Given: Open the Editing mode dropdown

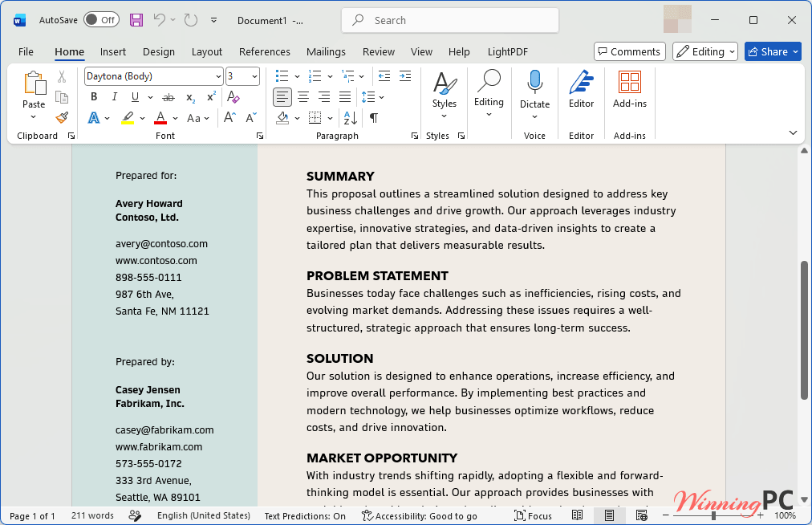Looking at the screenshot, I should coord(704,51).
